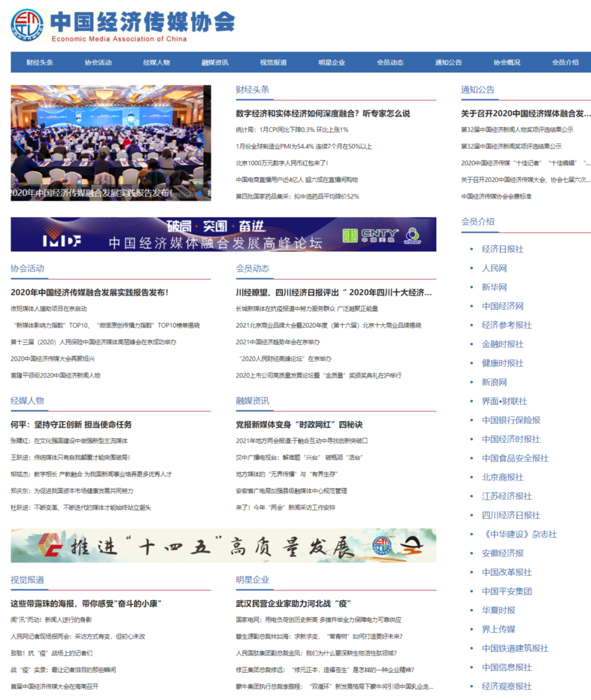
Task: Click headline 何平：坚持守正创新 担当使命任务
Action: 71,425
